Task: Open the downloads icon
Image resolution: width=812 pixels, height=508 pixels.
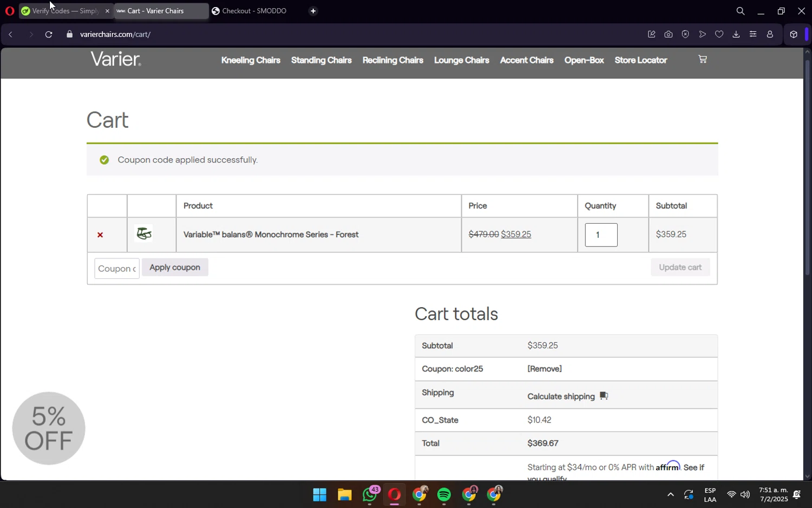Action: coord(736,34)
